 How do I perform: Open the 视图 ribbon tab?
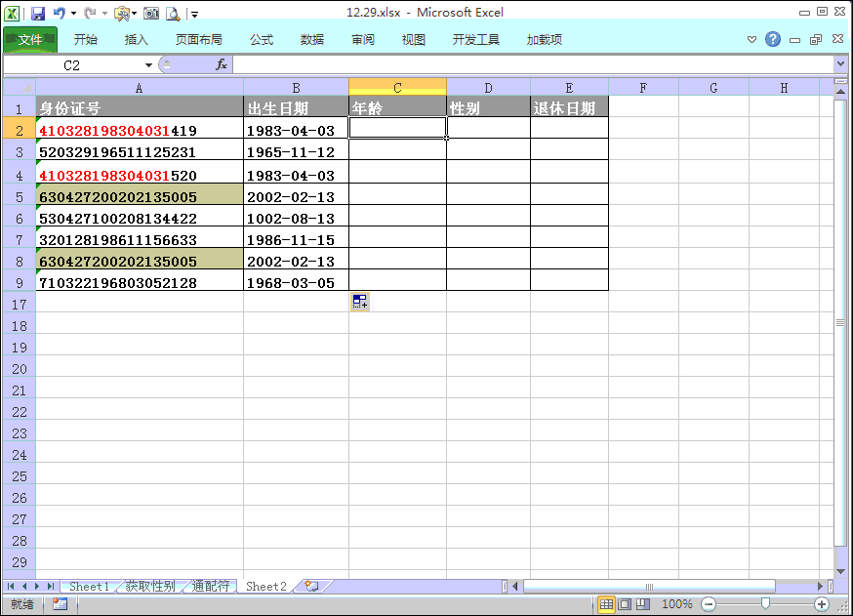(414, 39)
